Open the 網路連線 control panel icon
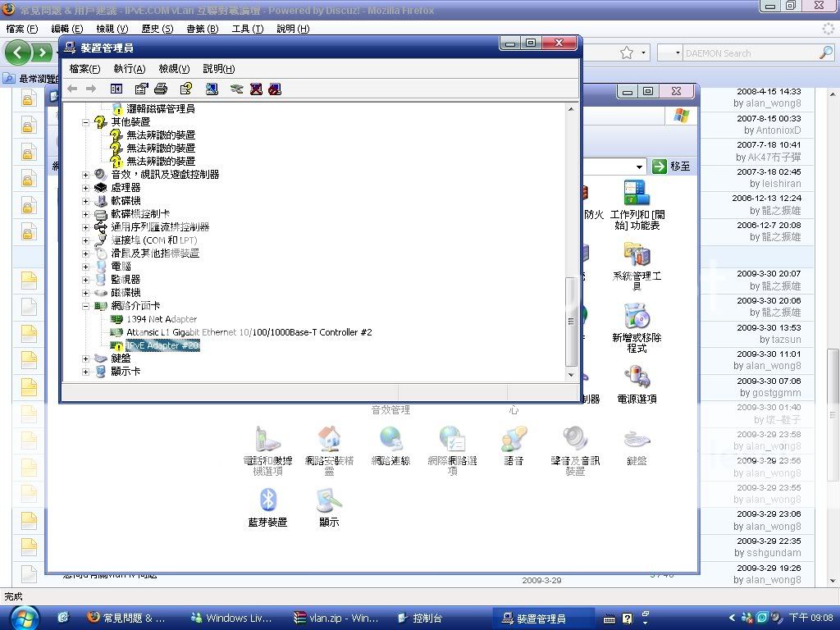Viewport: 840px width, 630px height. [390, 447]
